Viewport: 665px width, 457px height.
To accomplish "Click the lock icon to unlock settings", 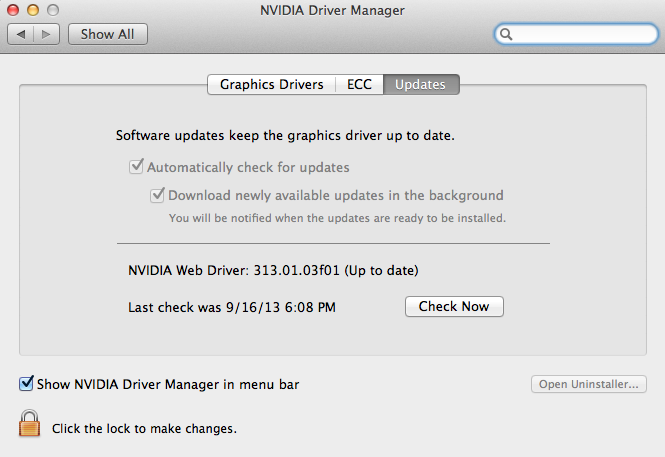I will click(29, 423).
